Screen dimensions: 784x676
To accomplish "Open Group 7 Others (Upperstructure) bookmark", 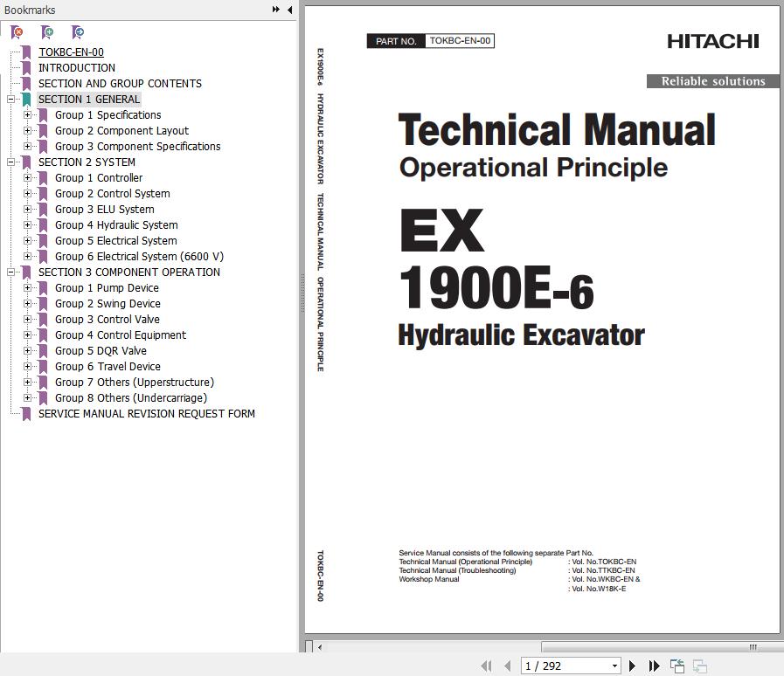I will pyautogui.click(x=135, y=383).
